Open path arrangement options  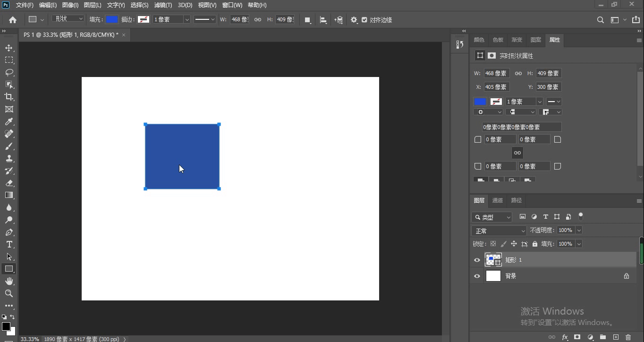(339, 20)
